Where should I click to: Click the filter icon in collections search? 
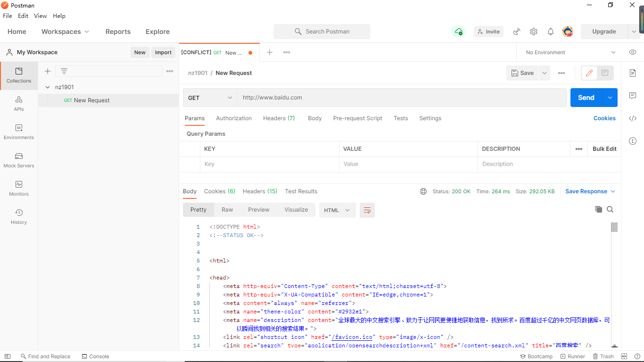(64, 71)
